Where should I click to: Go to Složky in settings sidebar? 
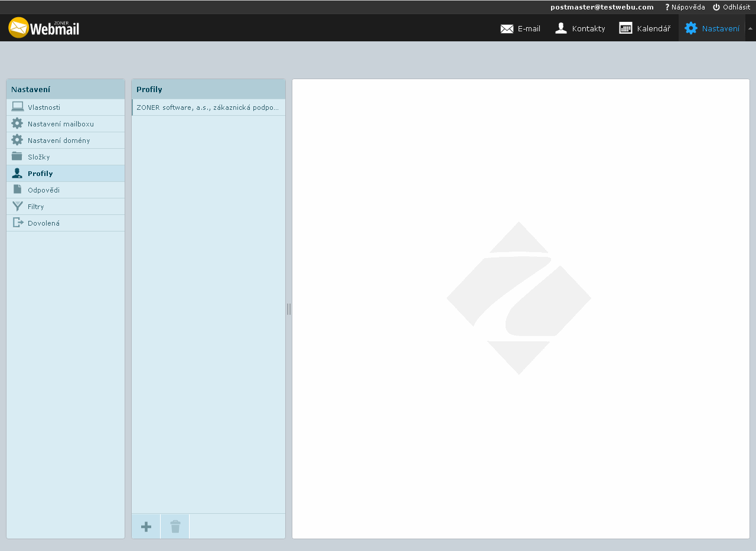[x=38, y=157]
